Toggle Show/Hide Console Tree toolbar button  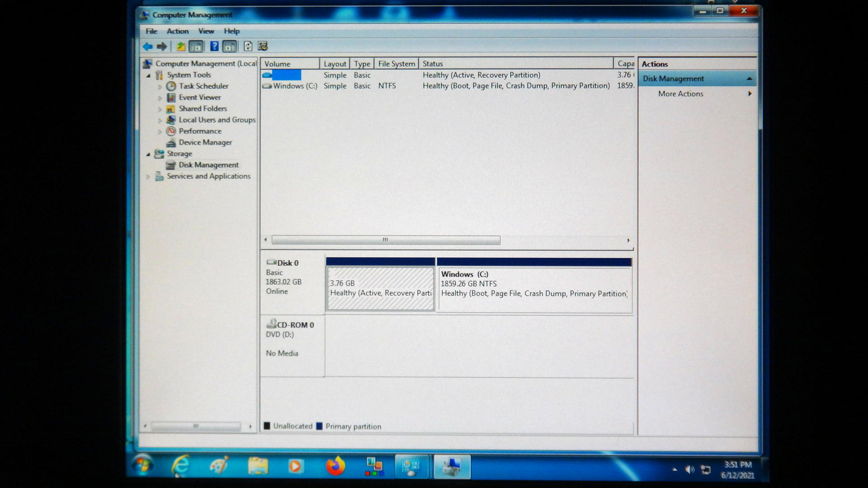click(196, 46)
